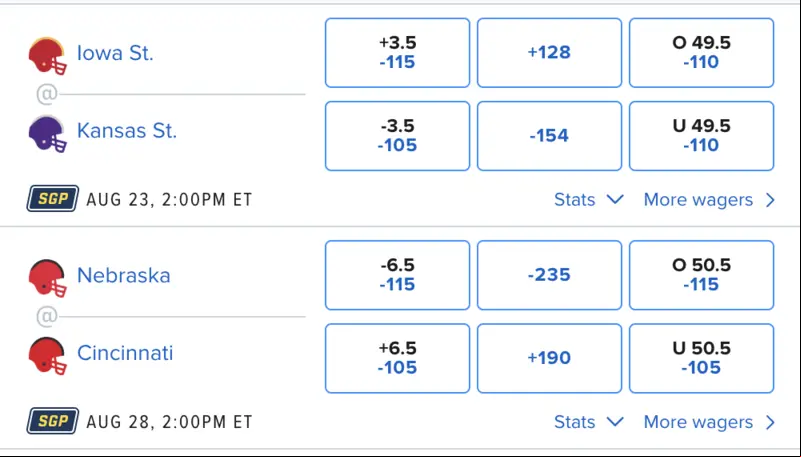Select Iowa St. +128 moneyline

tap(549, 53)
